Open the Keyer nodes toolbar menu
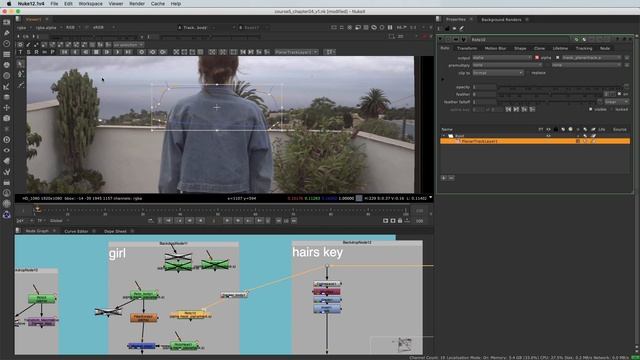This screenshot has width=640, height=360. 7,86
